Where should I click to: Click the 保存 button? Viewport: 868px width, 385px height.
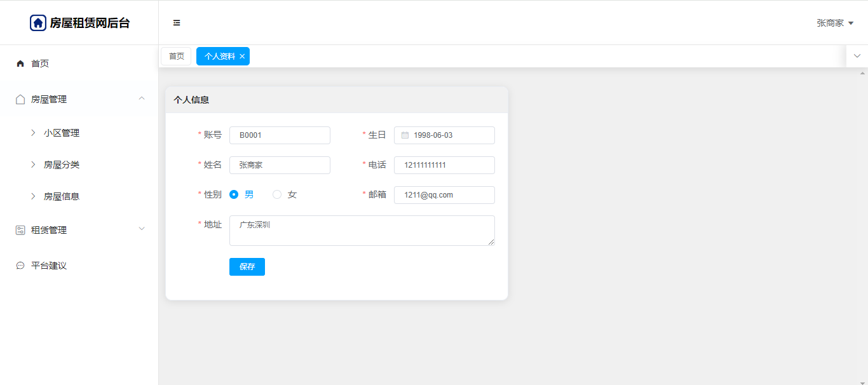pyautogui.click(x=247, y=267)
